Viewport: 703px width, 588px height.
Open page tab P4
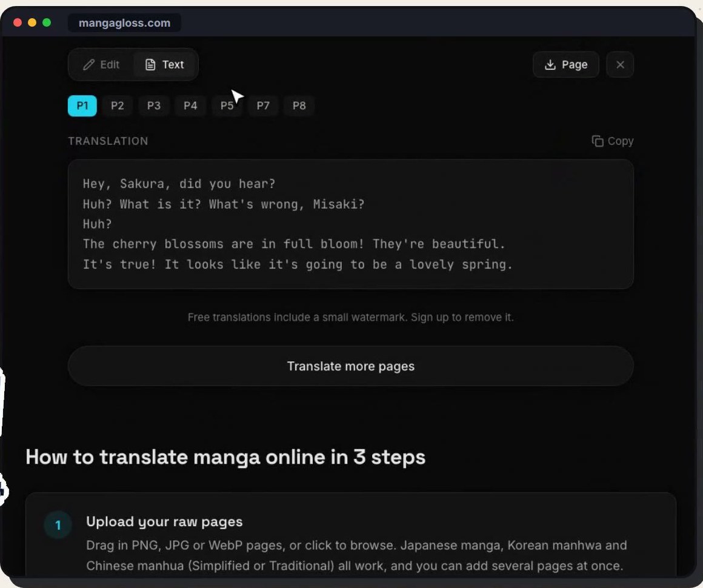[190, 106]
